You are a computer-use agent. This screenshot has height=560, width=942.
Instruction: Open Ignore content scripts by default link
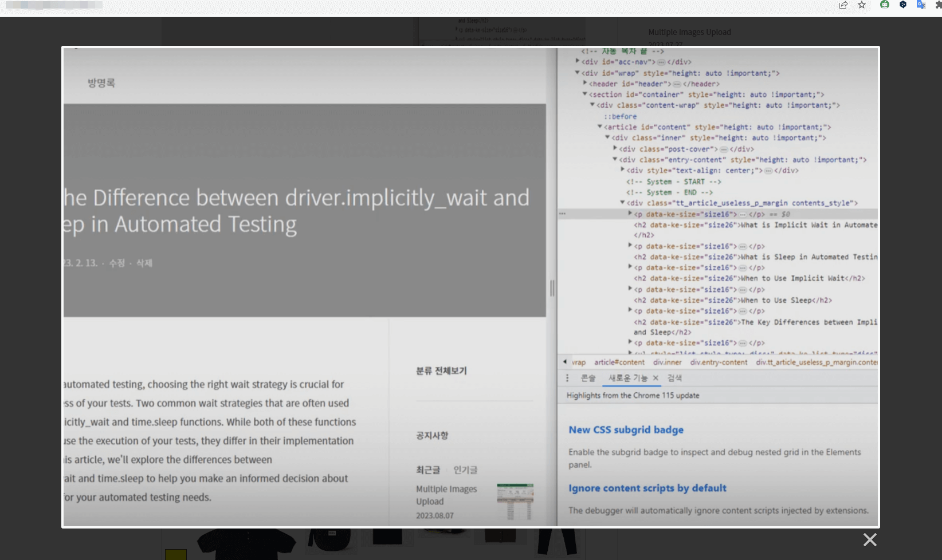point(647,488)
